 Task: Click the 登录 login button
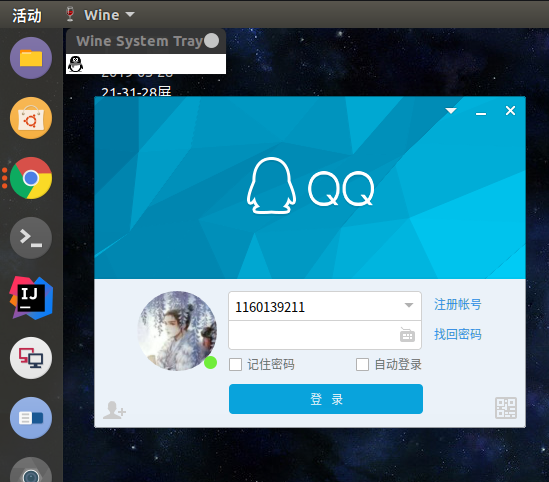coord(326,399)
